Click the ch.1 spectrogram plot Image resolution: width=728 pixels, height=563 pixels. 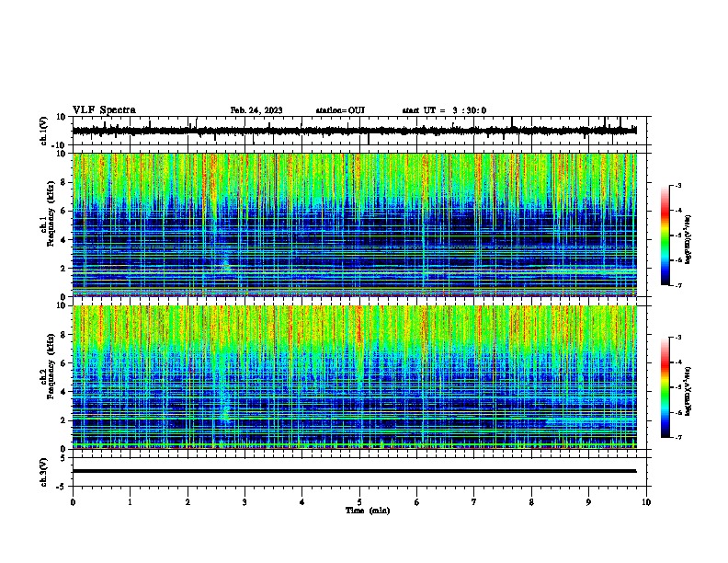[x=354, y=224]
